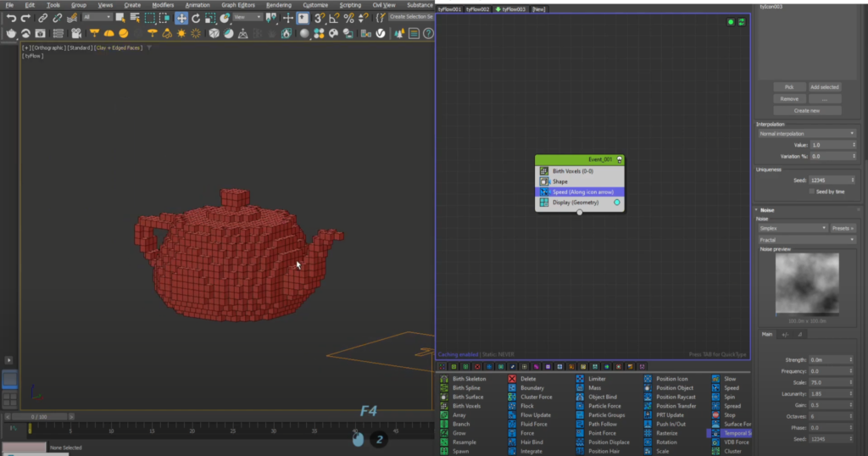Toggle the green simulation status dot
The width and height of the screenshot is (868, 456).
tap(731, 22)
